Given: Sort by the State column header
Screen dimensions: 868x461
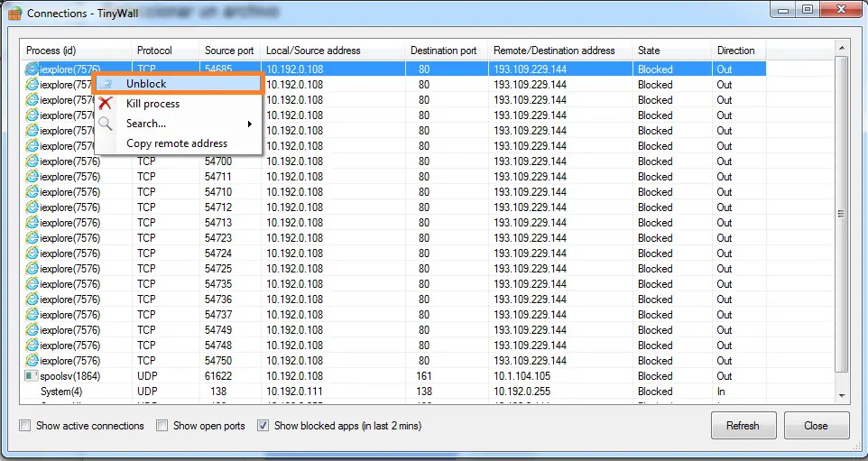Looking at the screenshot, I should point(671,51).
